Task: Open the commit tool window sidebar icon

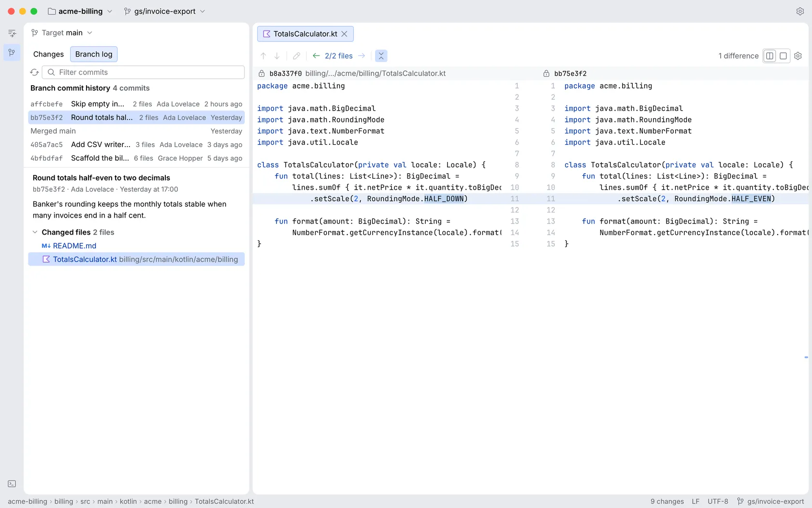Action: tap(12, 33)
